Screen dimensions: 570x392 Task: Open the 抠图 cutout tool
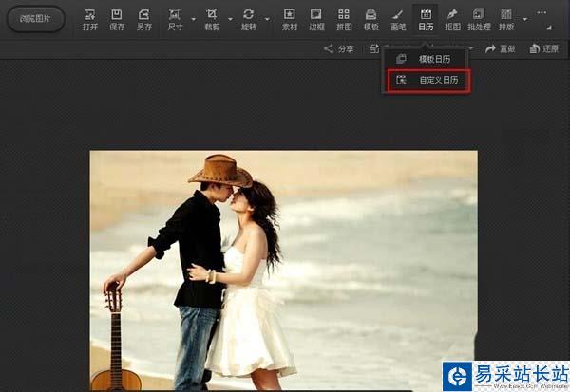(x=452, y=20)
